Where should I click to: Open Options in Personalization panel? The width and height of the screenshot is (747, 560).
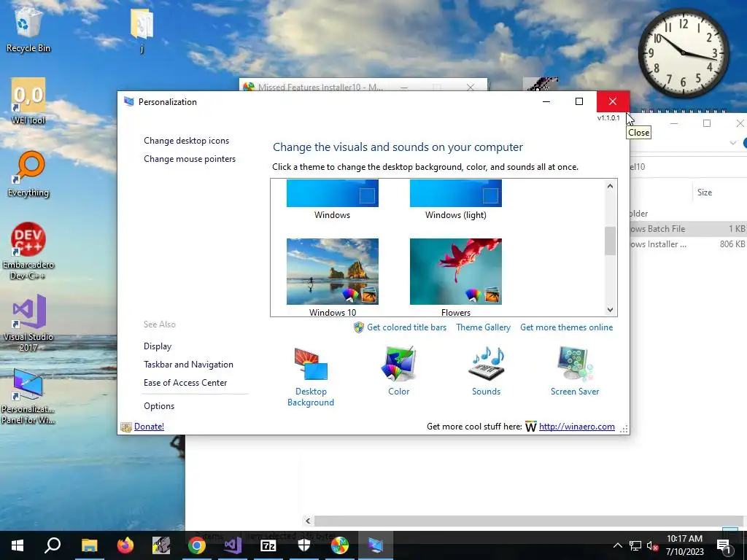click(159, 405)
